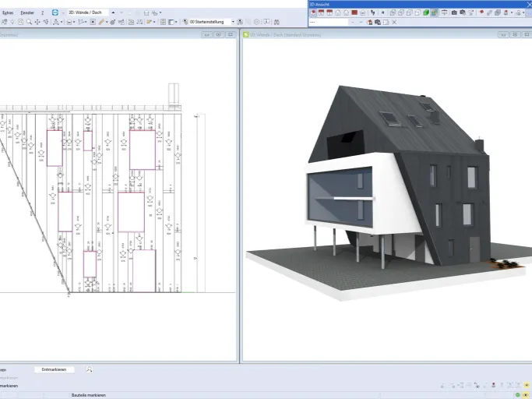Click the '?' help menu item

(x=42, y=12)
